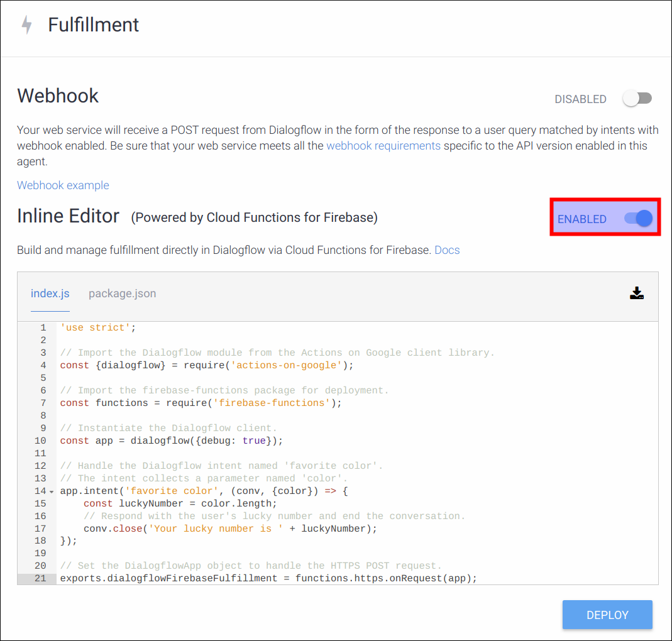Click the Webhook section heading
Image resolution: width=672 pixels, height=641 pixels.
tap(57, 96)
